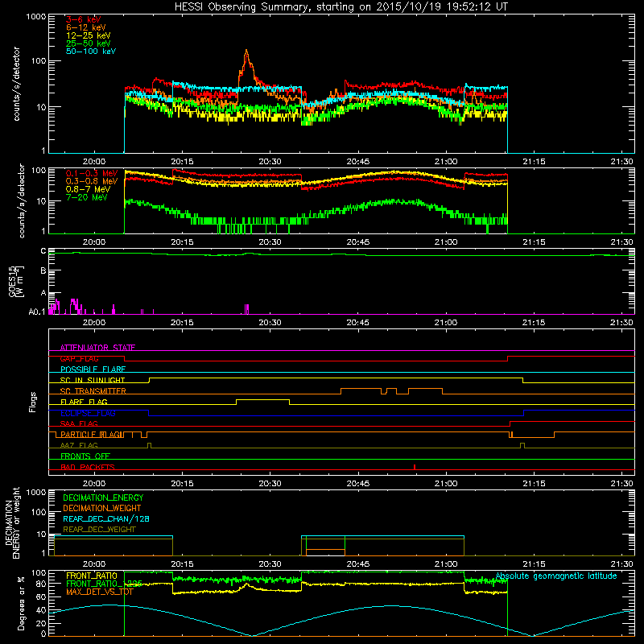
Task: Click the FRONTS_OFF flag label
Action: point(85,456)
